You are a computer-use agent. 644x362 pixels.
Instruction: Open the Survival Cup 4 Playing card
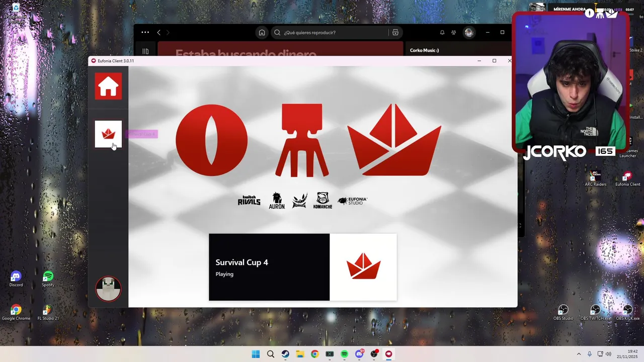coord(303,267)
